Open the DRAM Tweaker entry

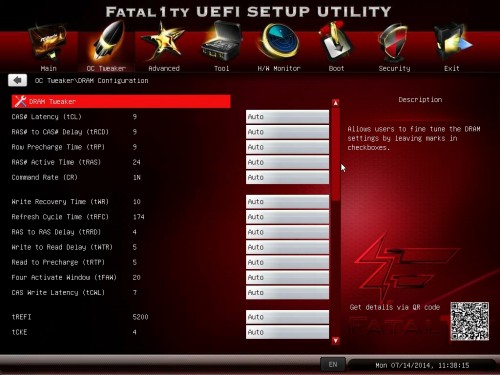[121, 101]
